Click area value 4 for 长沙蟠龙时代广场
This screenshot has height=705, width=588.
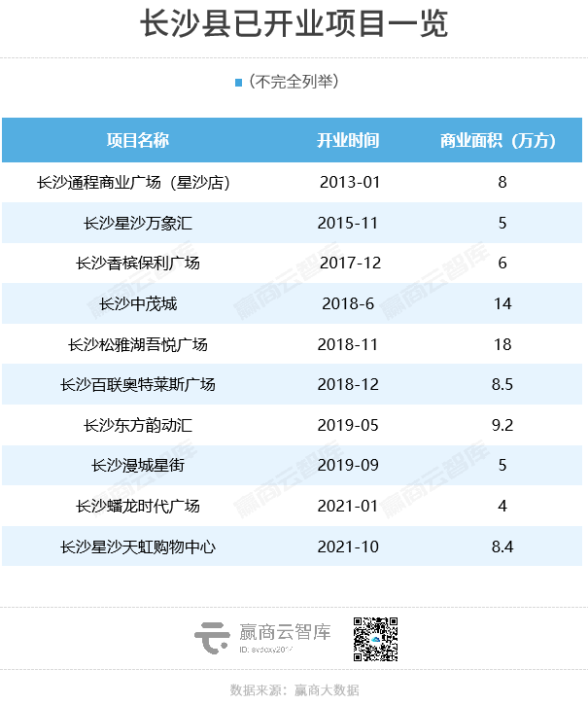tap(502, 507)
